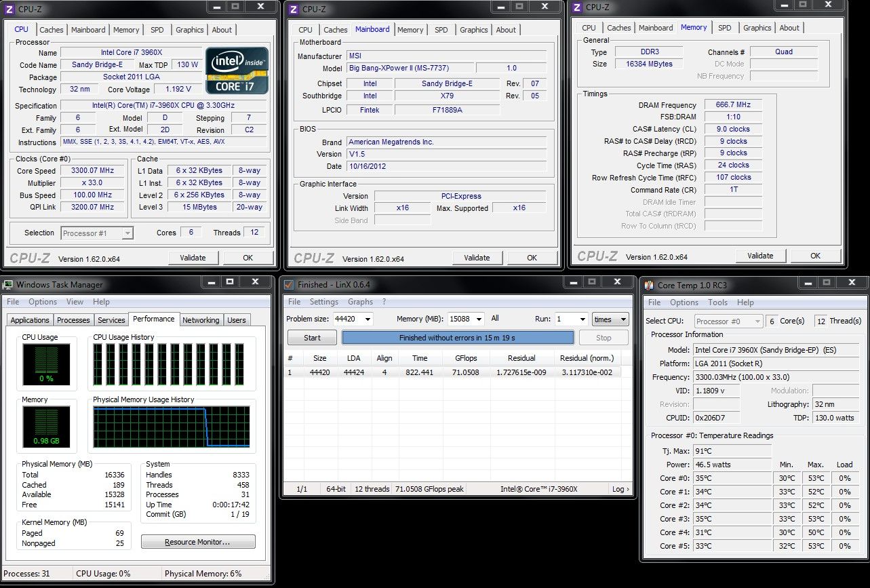Expand the Memory (MiB) dropdown

pyautogui.click(x=478, y=319)
